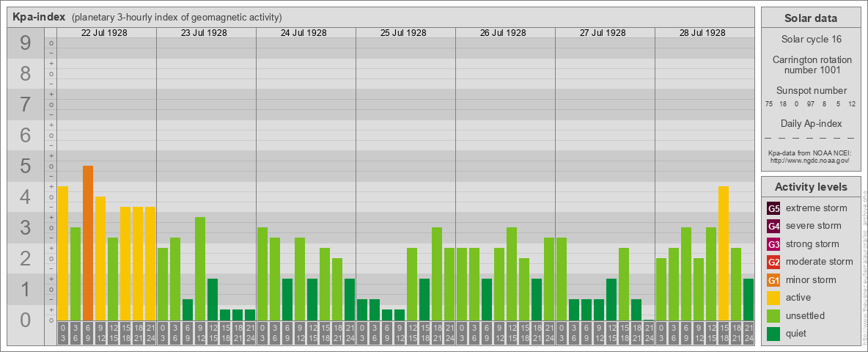Screen dimensions: 868x352
Task: Click the G5 extreme storm badge
Action: (x=773, y=208)
